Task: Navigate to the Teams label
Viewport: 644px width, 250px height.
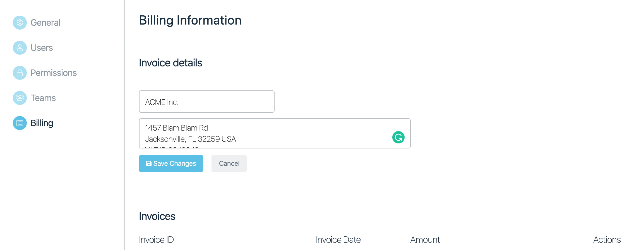Action: pyautogui.click(x=43, y=98)
